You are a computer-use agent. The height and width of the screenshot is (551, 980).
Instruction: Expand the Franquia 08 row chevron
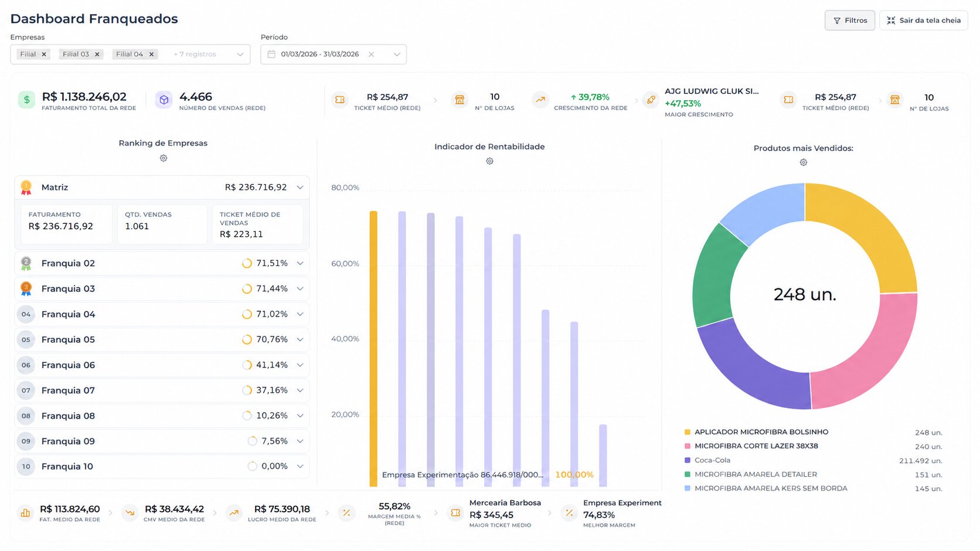tap(300, 416)
